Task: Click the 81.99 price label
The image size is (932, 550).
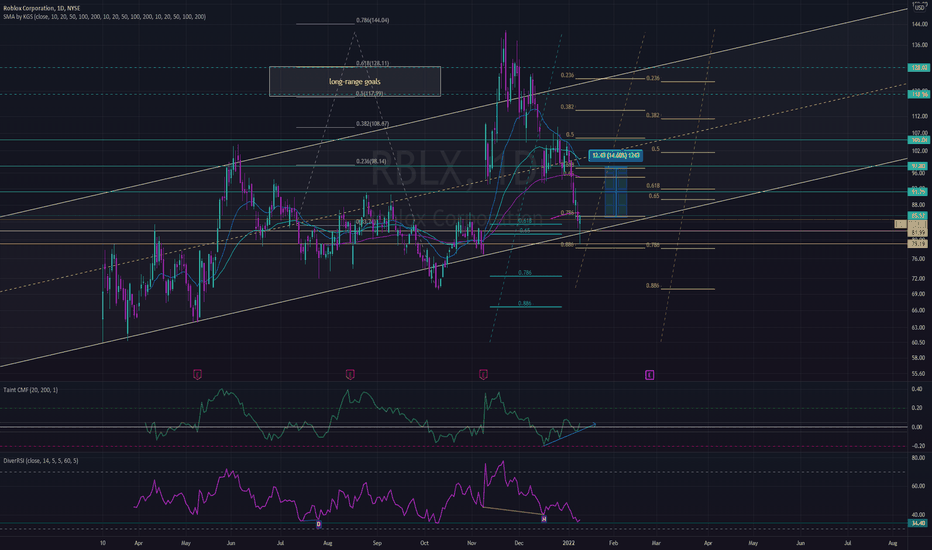Action: coord(918,232)
